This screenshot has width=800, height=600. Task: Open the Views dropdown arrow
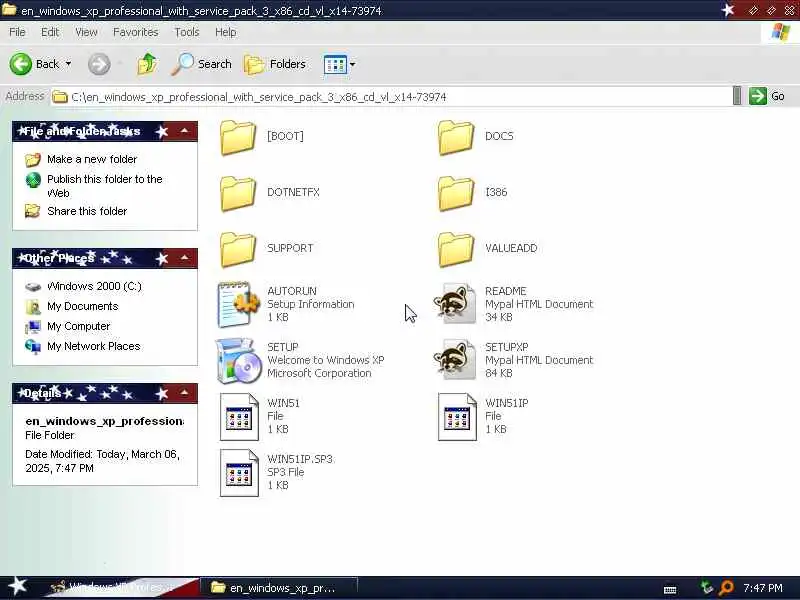[x=352, y=65]
